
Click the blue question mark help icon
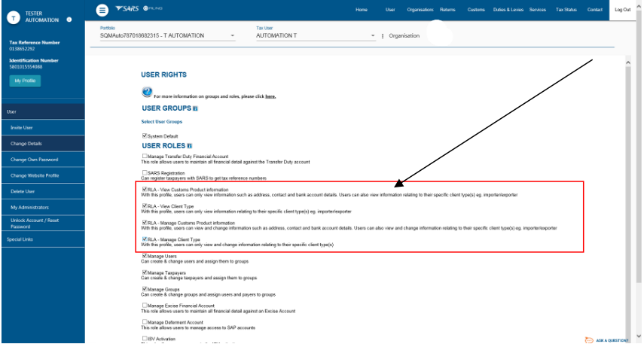[x=147, y=92]
